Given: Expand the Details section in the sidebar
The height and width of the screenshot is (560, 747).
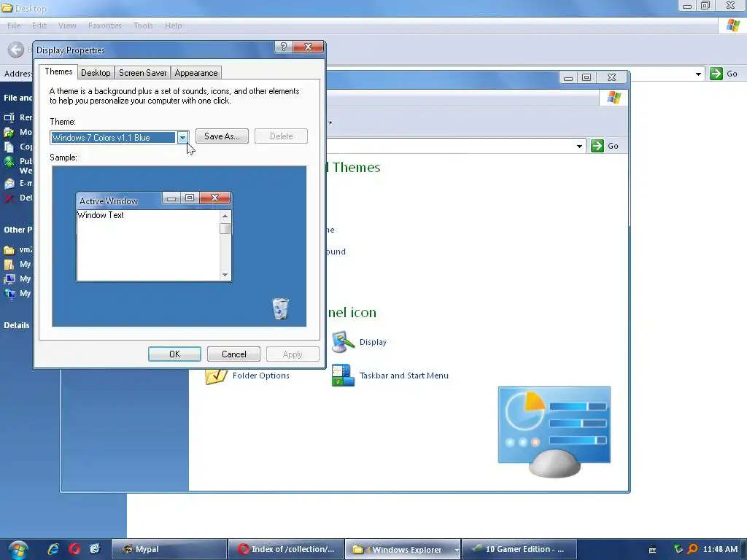Looking at the screenshot, I should tap(17, 325).
